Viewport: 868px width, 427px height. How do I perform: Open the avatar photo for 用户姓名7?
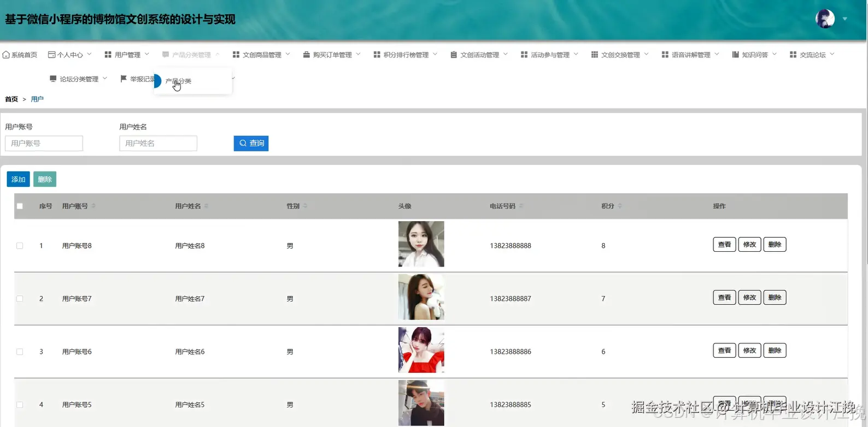coord(421,297)
